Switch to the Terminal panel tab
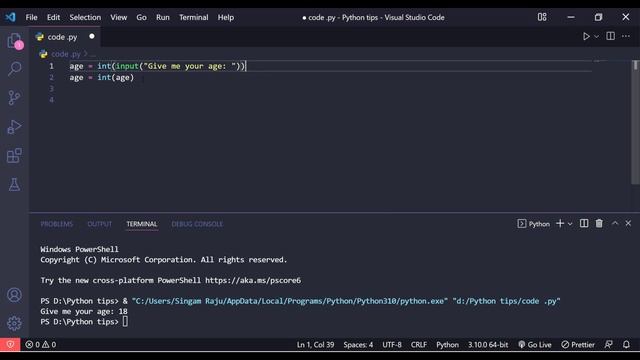Image resolution: width=640 pixels, height=360 pixels. 142,224
